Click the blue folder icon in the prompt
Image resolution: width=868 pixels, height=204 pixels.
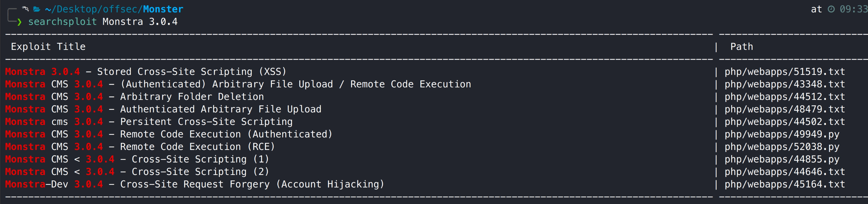[x=37, y=9]
